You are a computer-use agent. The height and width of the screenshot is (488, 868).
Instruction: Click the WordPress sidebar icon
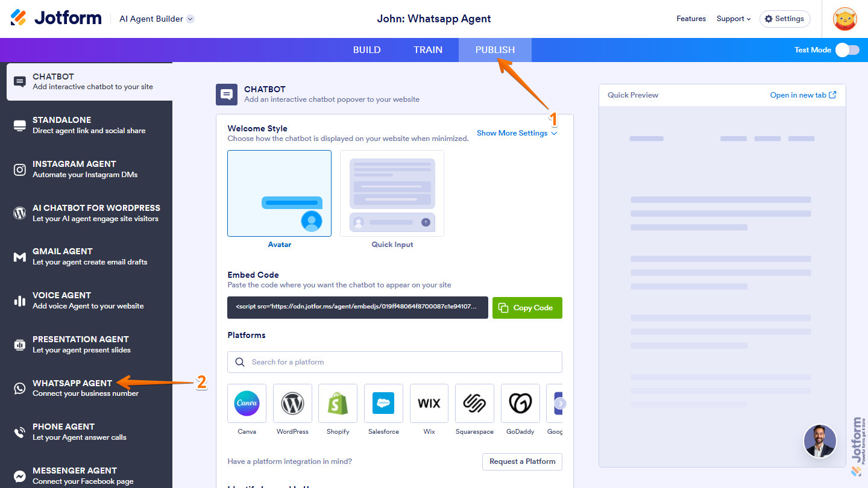(20, 213)
